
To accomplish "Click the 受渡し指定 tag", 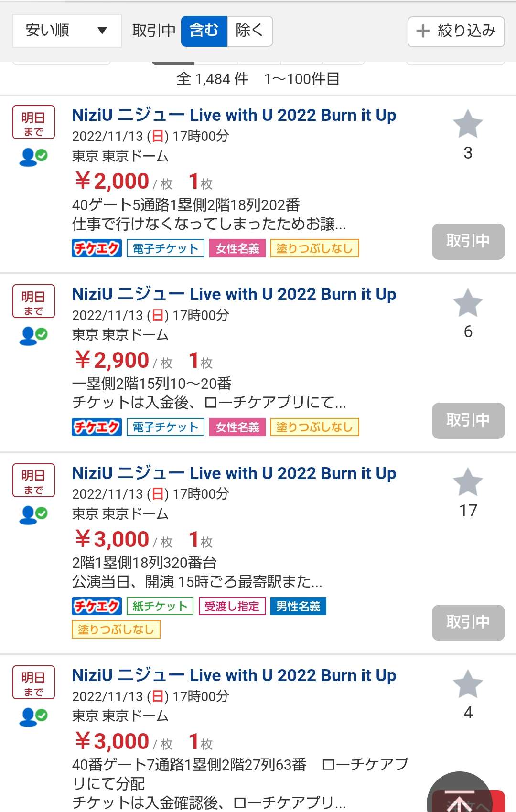I will [232, 606].
